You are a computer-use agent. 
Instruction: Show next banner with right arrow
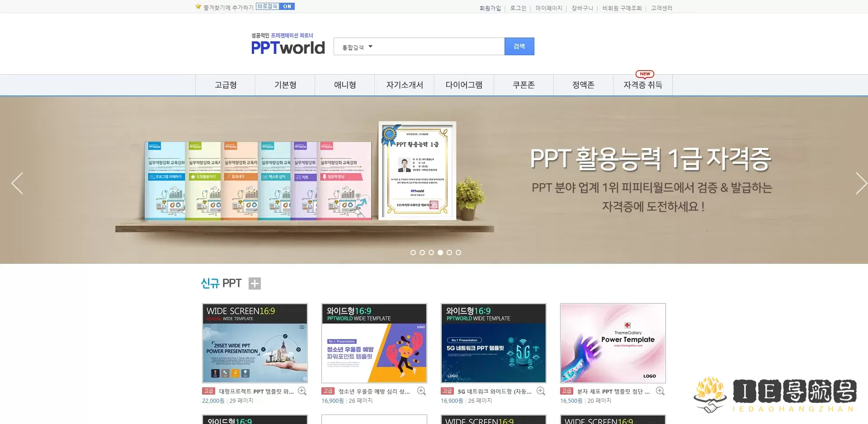[x=861, y=183]
